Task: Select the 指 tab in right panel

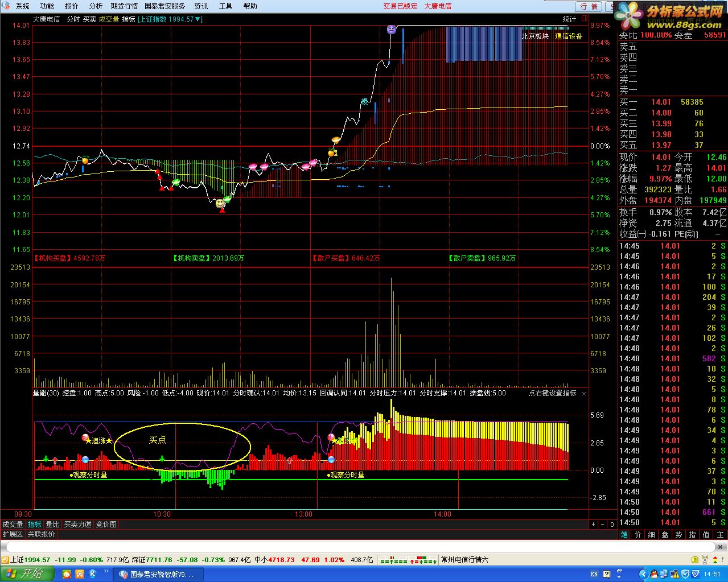Action: point(692,535)
